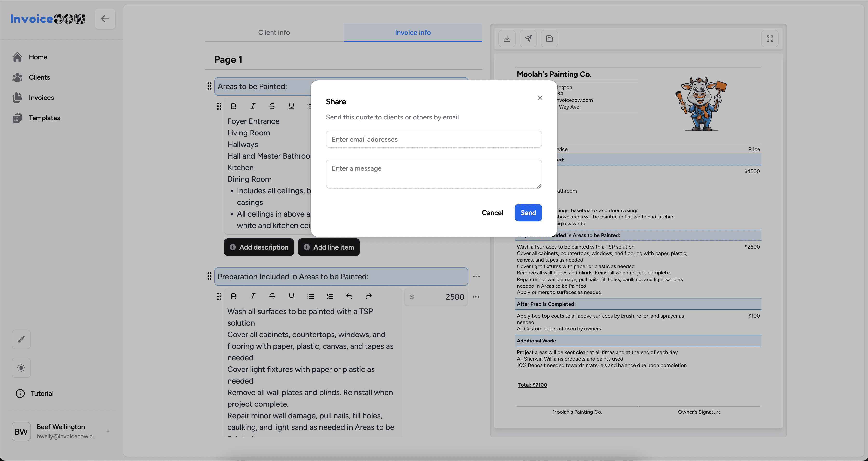Open the Tutorial link
The image size is (868, 461).
coord(35,393)
